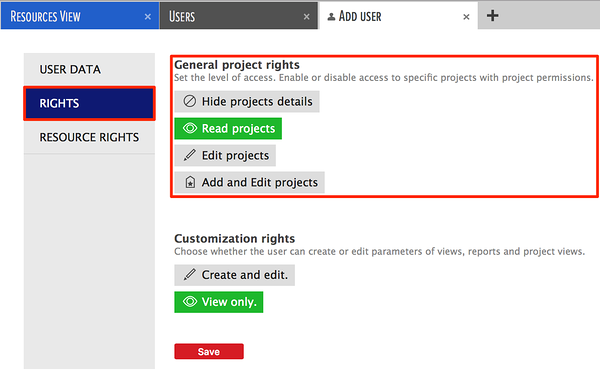Open the User Data section
600x370 pixels.
pos(89,69)
